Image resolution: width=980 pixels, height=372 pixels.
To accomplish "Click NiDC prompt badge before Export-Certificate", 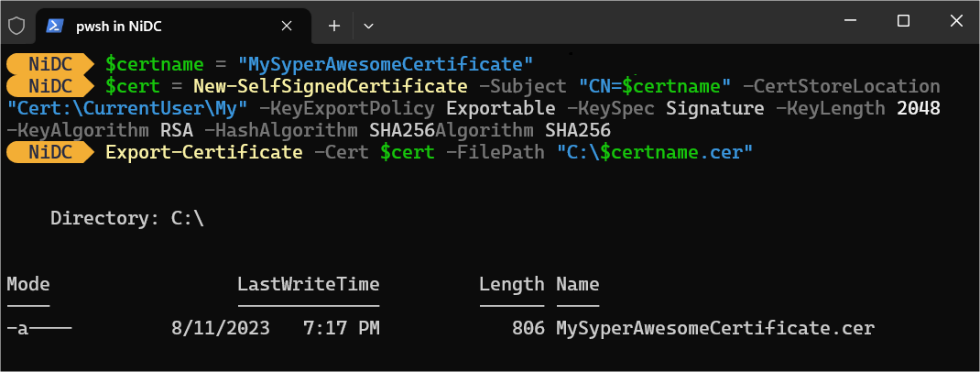I will coord(49,152).
